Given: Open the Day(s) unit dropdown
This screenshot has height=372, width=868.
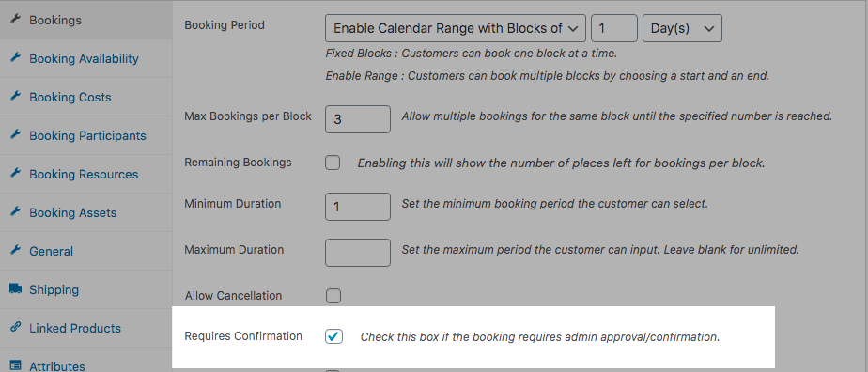Looking at the screenshot, I should point(682,28).
